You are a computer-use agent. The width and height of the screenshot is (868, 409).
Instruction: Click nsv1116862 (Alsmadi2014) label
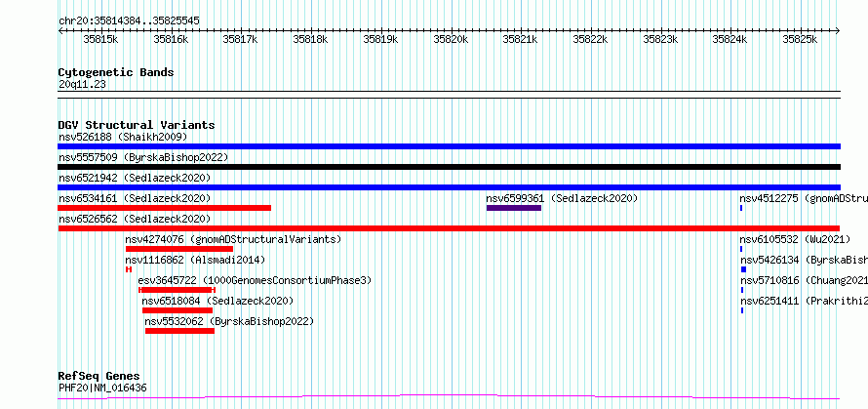(x=195, y=260)
